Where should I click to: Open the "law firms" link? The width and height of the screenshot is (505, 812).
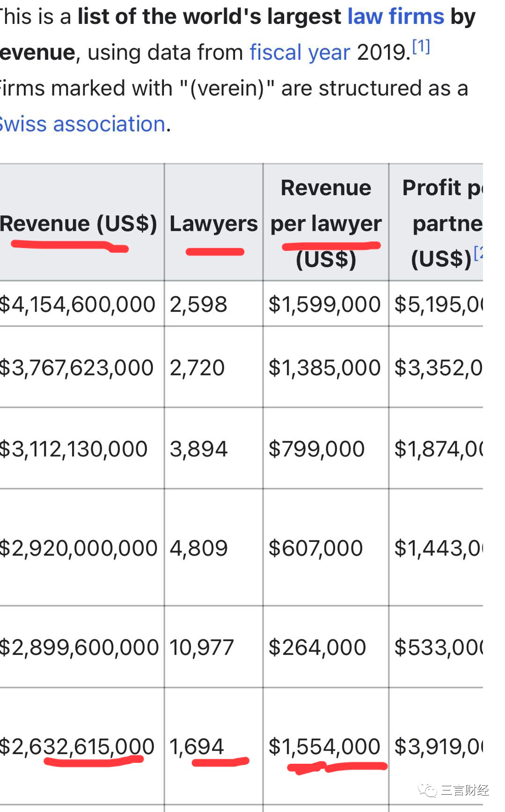click(395, 17)
